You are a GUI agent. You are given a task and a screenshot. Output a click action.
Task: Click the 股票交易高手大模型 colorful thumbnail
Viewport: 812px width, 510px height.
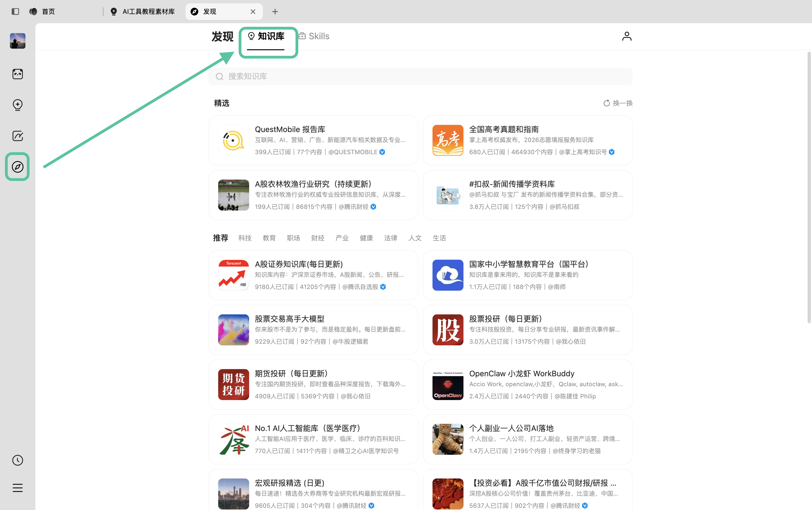click(x=233, y=330)
